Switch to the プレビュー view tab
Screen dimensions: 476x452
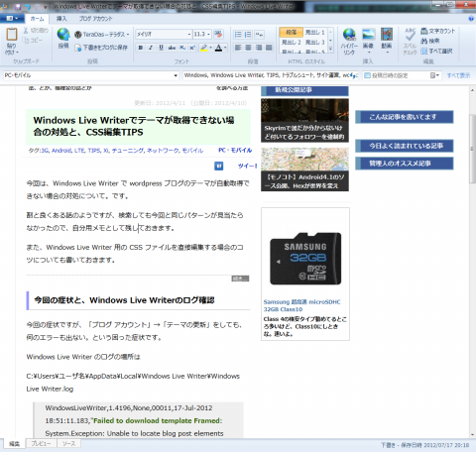(41, 443)
